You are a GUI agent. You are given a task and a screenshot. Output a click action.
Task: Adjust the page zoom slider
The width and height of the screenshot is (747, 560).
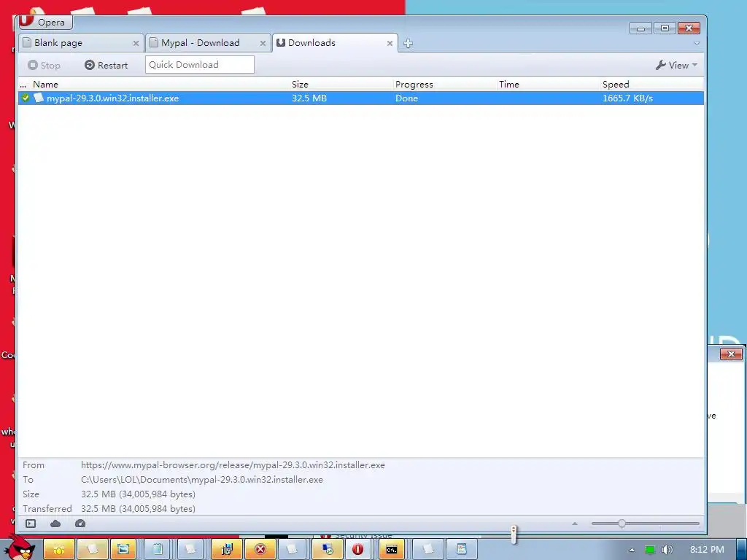(646, 524)
